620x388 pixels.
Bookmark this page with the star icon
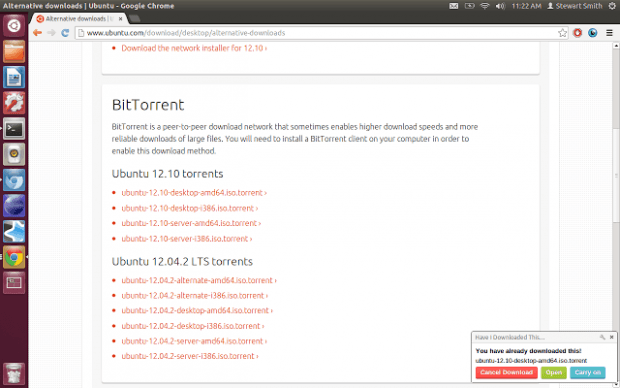pos(562,33)
